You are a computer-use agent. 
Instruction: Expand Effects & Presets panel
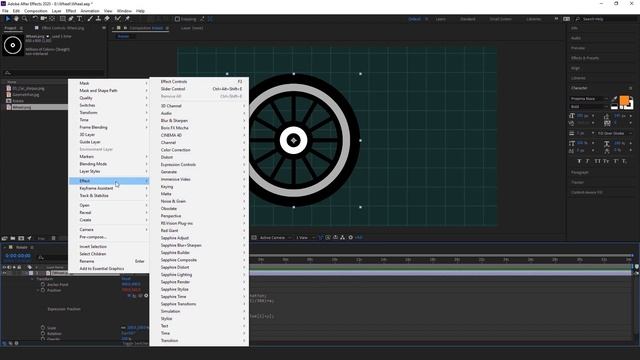(x=585, y=58)
